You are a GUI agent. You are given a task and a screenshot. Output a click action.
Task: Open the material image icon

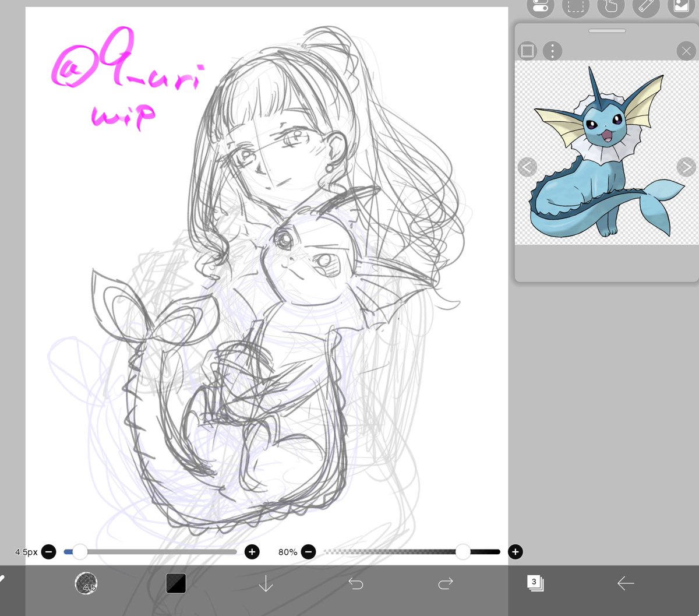pos(681,6)
